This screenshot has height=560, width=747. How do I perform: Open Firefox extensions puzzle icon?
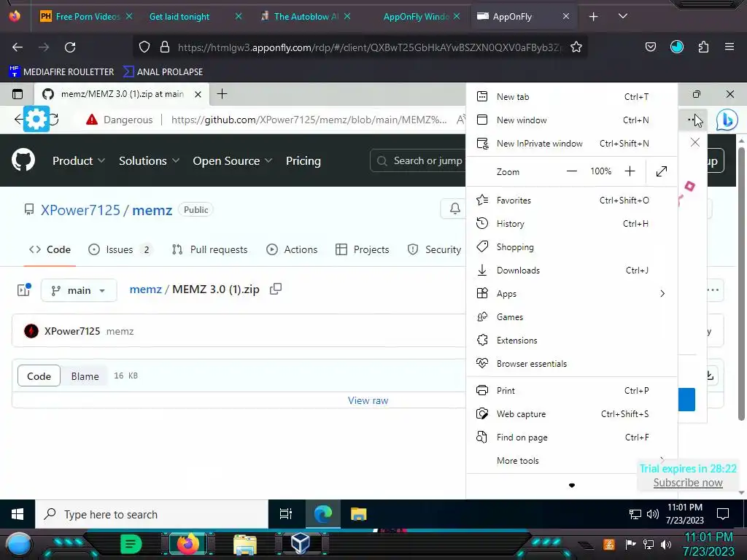click(x=703, y=47)
